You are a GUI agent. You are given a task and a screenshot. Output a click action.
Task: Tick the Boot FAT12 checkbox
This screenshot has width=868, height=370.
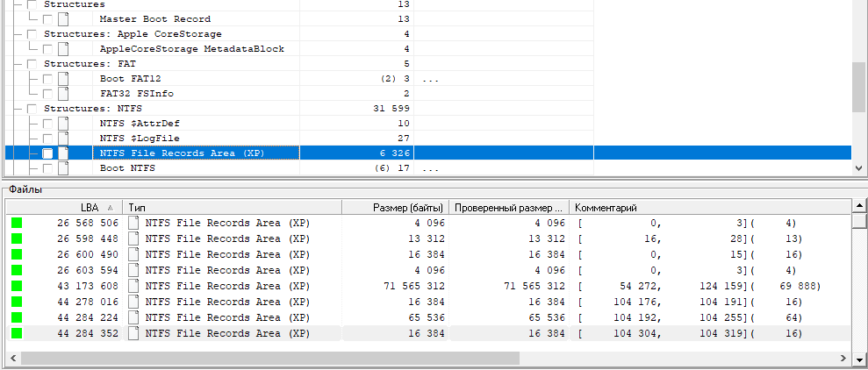[47, 79]
